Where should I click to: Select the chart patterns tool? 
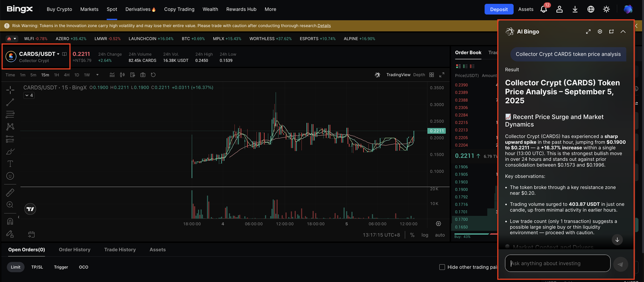10,127
